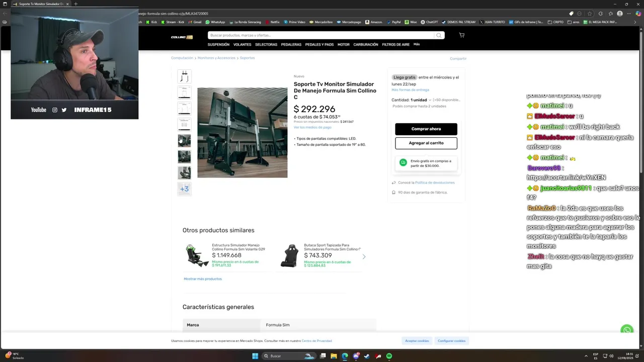Open the shopping cart icon

461,35
